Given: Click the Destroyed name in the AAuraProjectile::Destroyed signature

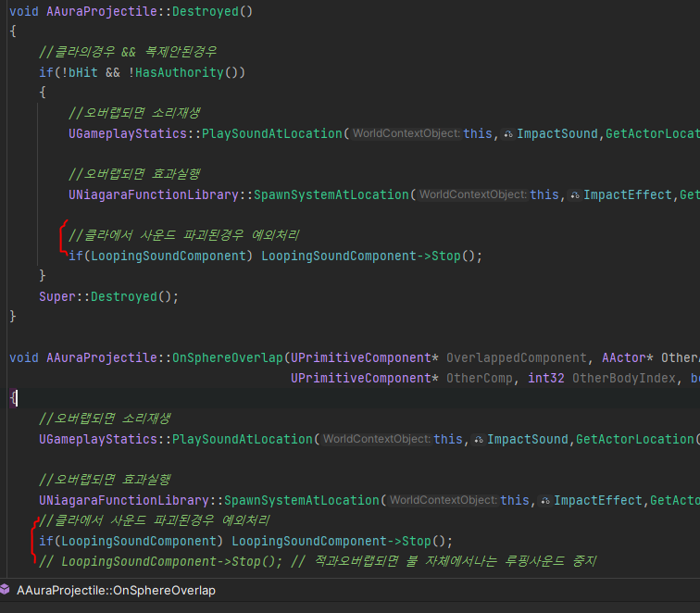Looking at the screenshot, I should pos(206,11).
